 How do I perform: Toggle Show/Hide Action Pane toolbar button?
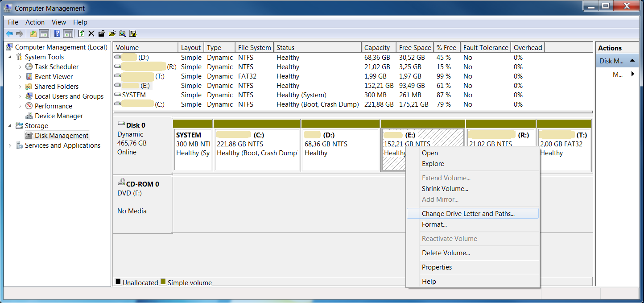tap(68, 33)
